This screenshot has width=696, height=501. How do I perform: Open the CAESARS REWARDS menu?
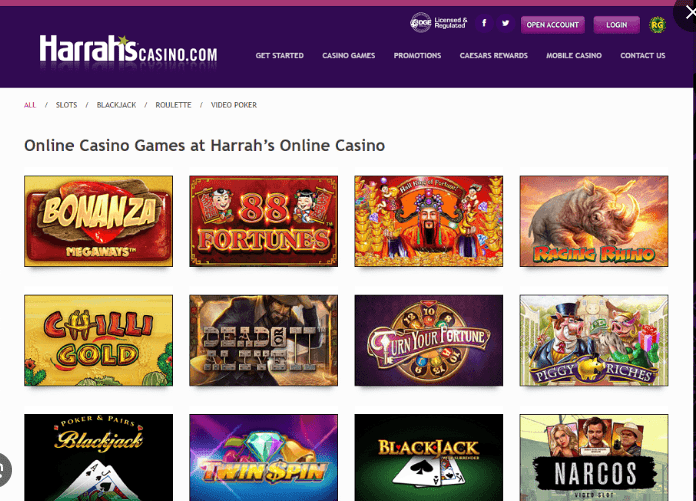(494, 55)
